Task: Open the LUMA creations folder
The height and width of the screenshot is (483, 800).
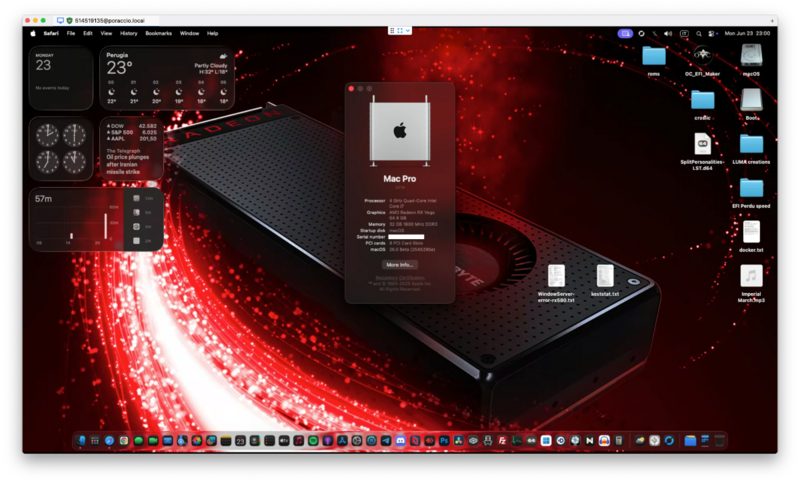Action: 751,149
